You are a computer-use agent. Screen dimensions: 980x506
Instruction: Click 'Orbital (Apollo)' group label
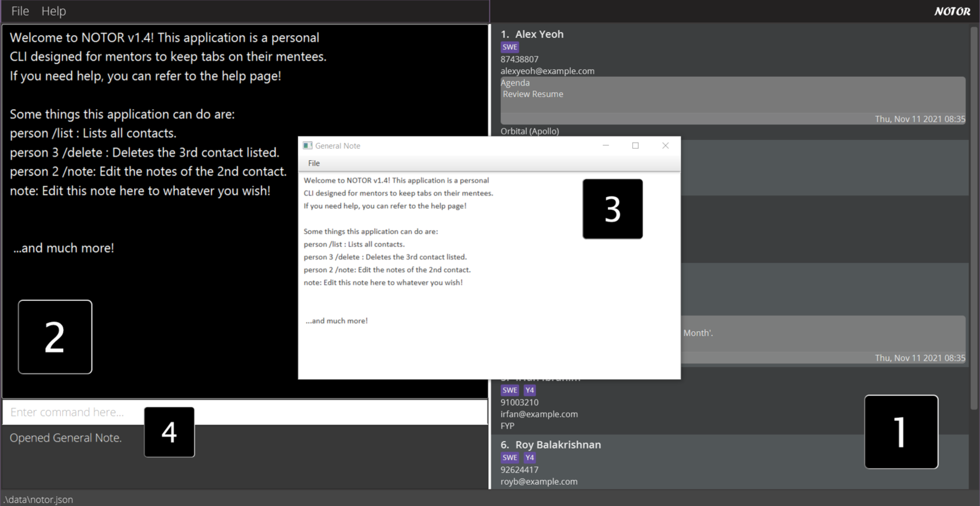click(x=529, y=131)
